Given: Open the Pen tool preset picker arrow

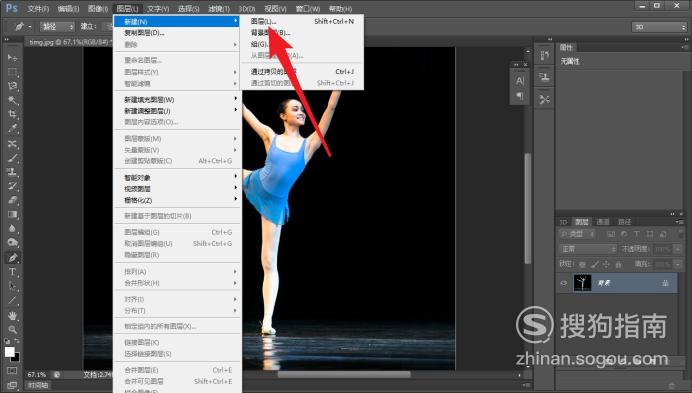Looking at the screenshot, I should [x=30, y=27].
